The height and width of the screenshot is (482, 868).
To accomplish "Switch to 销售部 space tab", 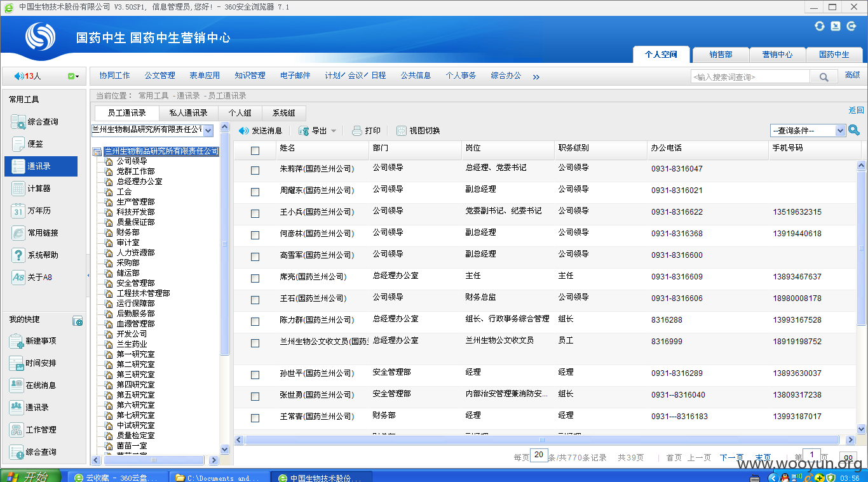I will pyautogui.click(x=721, y=55).
